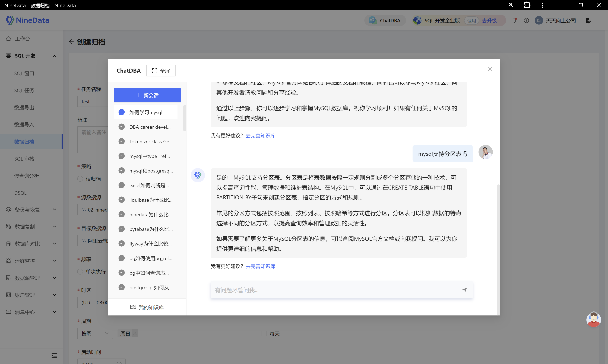Select chat bubble icon for liquibase为什么比...
Image resolution: width=608 pixels, height=364 pixels.
click(121, 200)
